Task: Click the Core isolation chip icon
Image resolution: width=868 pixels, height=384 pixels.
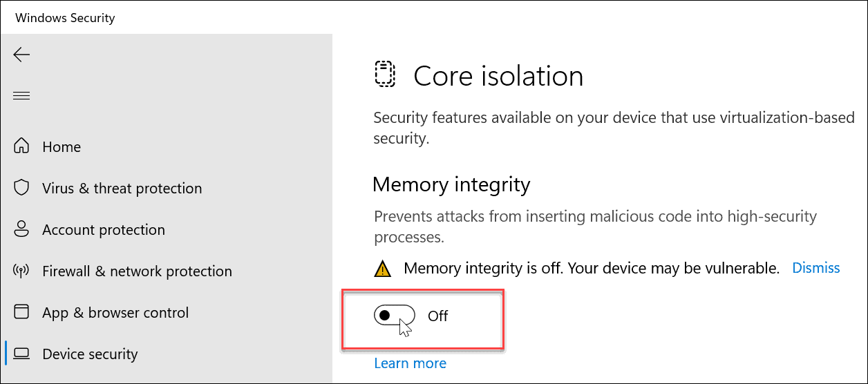Action: tap(384, 75)
